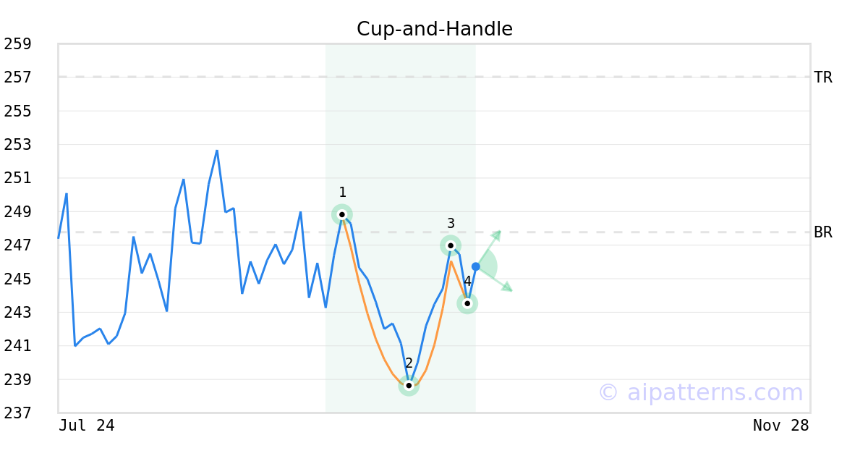Click cup bottom point marker 2

(x=409, y=386)
